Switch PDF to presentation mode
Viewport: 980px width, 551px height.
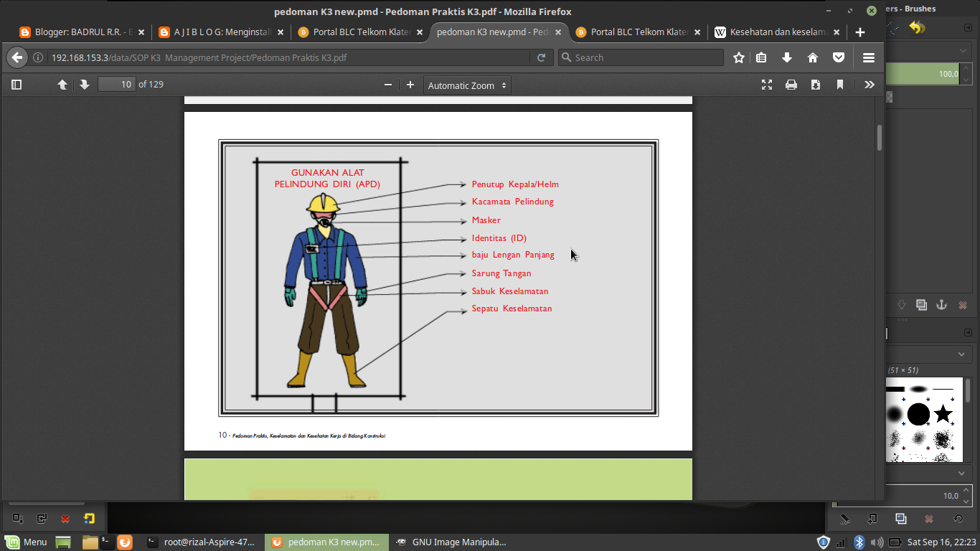(767, 85)
